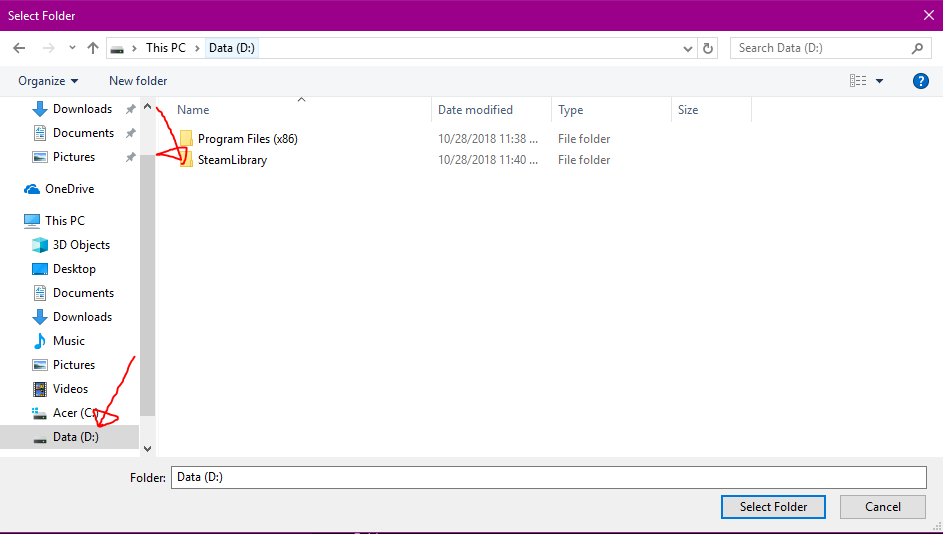The image size is (943, 534).
Task: Click SteamLibrary's date modified cell
Action: pyautogui.click(x=488, y=160)
